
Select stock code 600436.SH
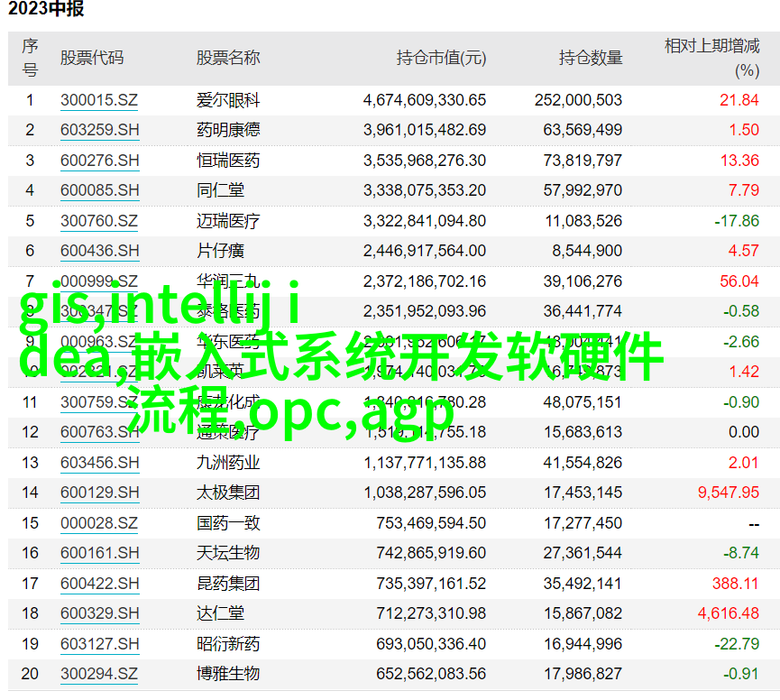click(99, 251)
